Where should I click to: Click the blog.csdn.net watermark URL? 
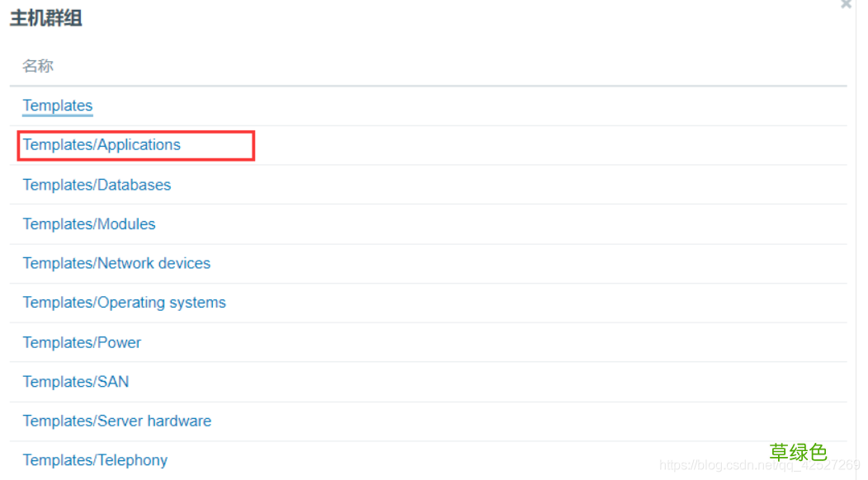tap(759, 466)
